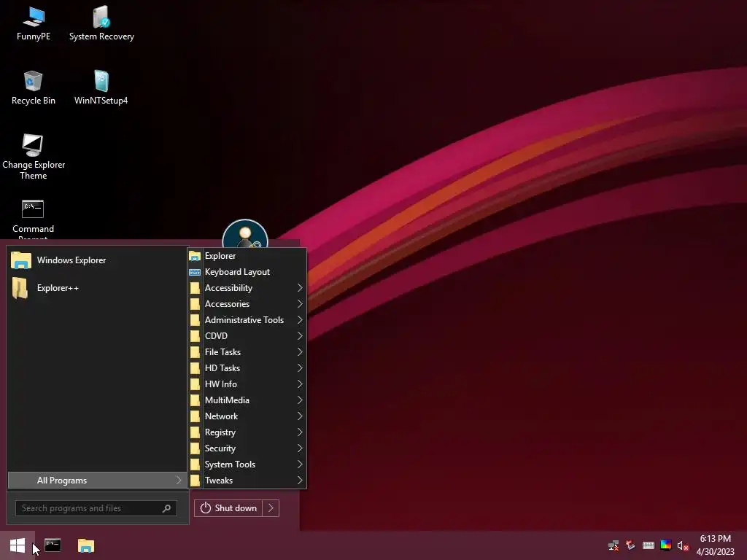Click the Registry folder icon
Screen dimensions: 747x560
pos(195,432)
